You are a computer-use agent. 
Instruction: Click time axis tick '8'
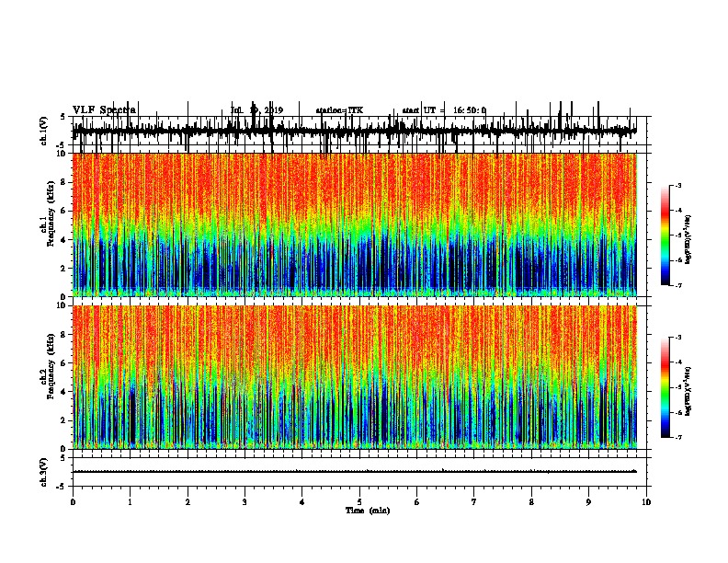point(531,502)
